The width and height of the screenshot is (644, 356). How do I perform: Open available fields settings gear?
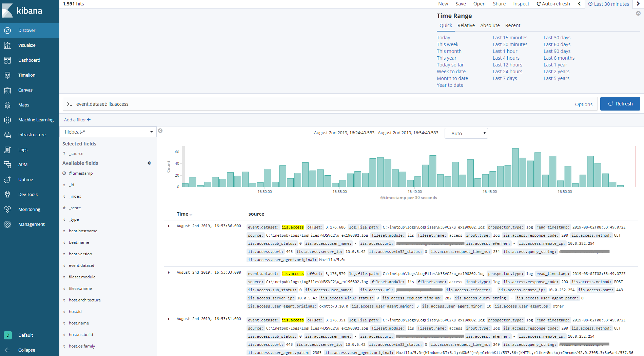tap(149, 163)
